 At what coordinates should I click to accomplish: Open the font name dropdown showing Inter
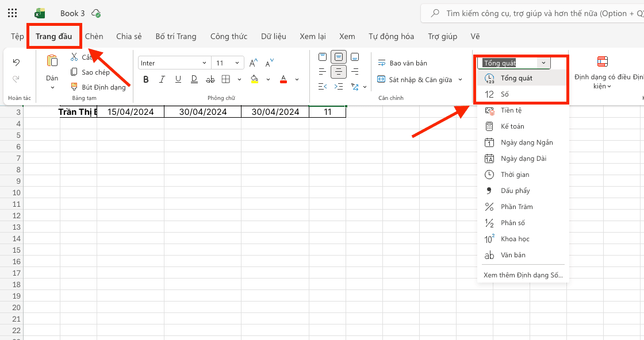pos(174,63)
